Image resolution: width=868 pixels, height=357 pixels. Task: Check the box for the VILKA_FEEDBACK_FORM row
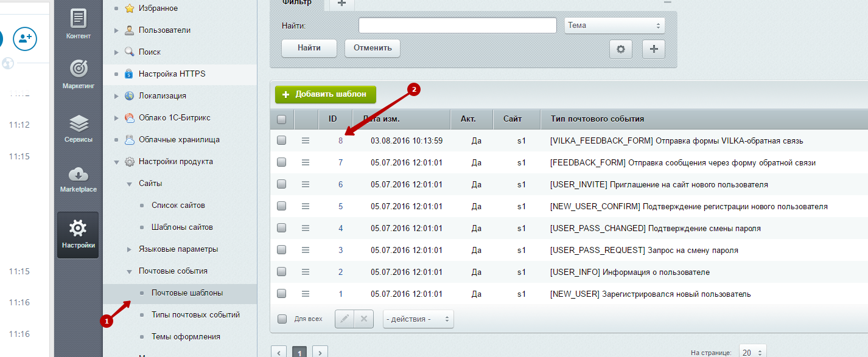coord(281,140)
